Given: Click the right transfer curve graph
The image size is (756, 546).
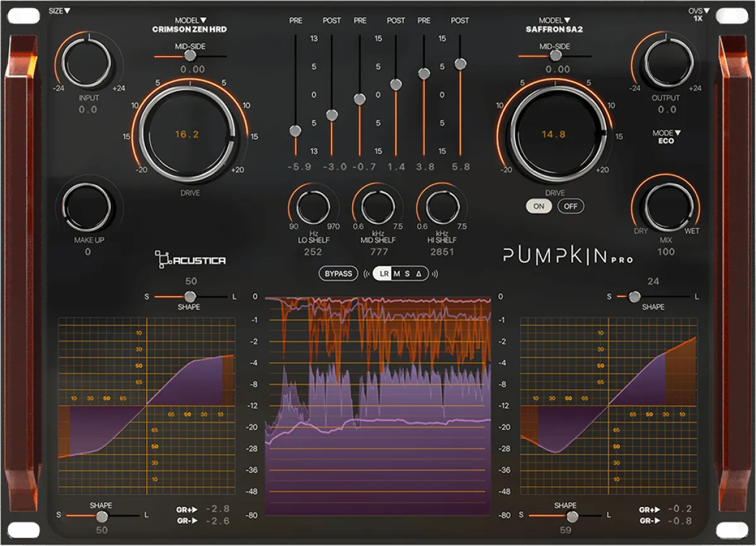Looking at the screenshot, I should [x=609, y=405].
